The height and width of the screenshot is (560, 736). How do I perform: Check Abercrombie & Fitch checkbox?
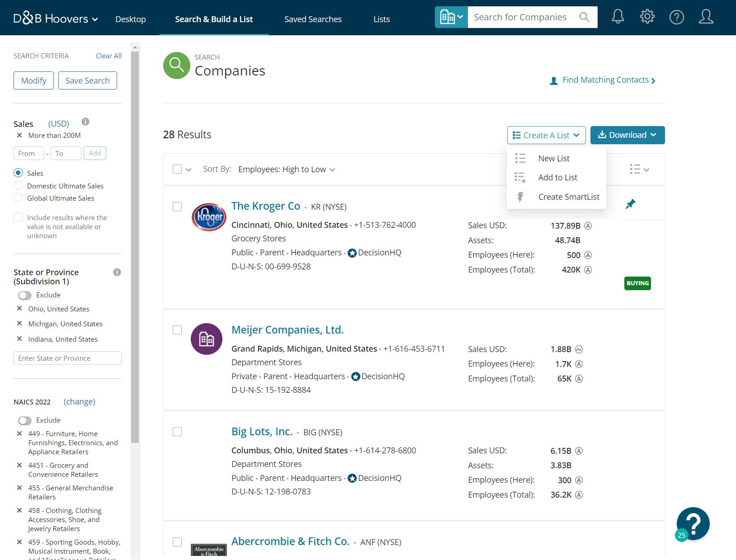pyautogui.click(x=177, y=541)
